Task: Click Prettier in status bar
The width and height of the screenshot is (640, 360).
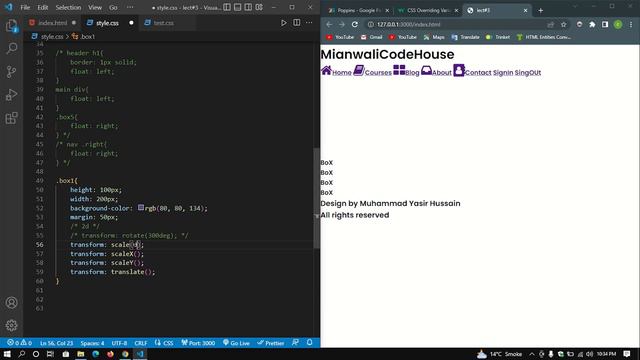Action: click(x=271, y=343)
